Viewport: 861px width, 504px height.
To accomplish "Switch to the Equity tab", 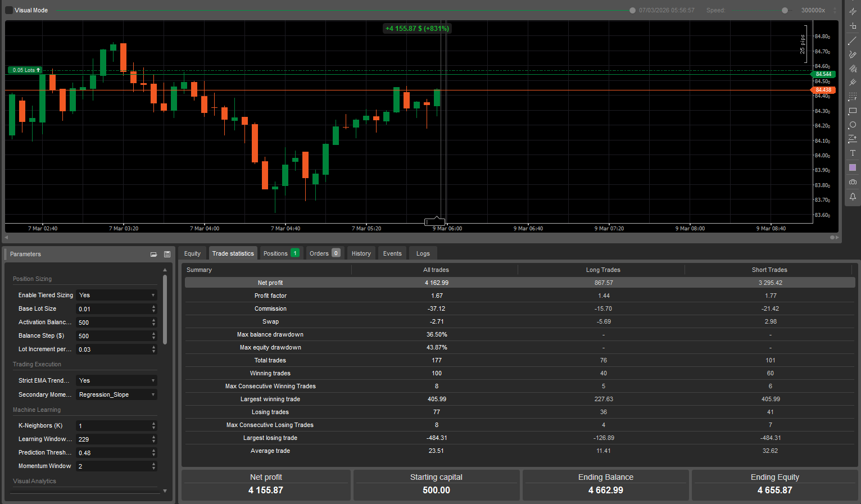I will 192,253.
